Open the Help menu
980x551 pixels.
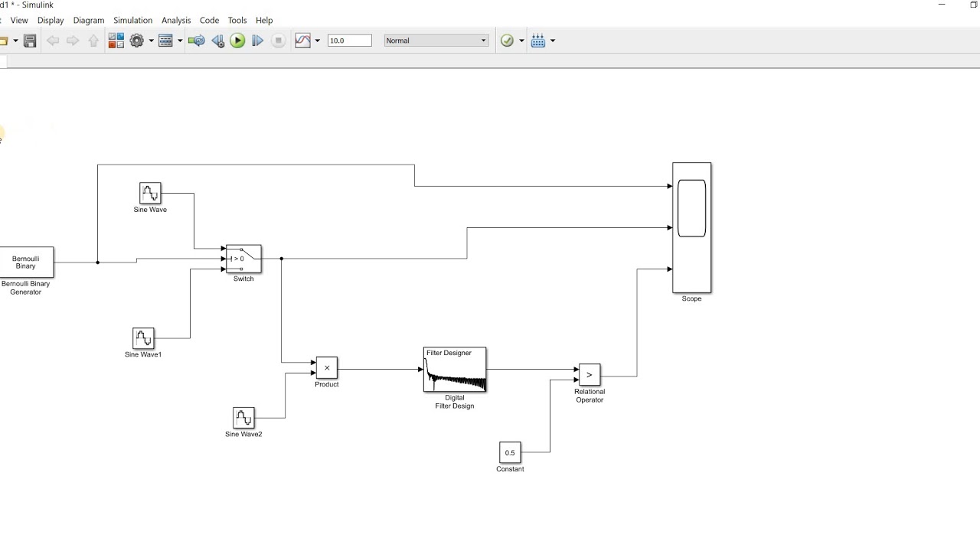tap(264, 20)
